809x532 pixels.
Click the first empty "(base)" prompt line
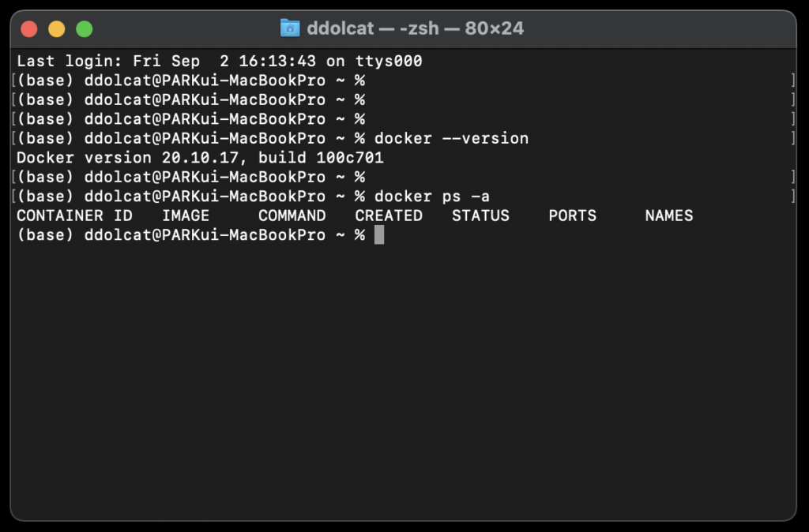[190, 81]
